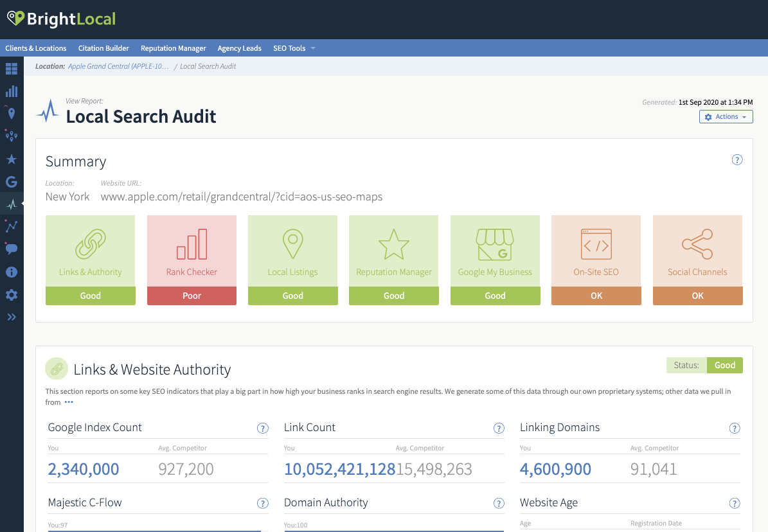Click Link Count help icon
Viewport: 768px width, 532px height.
tap(499, 428)
